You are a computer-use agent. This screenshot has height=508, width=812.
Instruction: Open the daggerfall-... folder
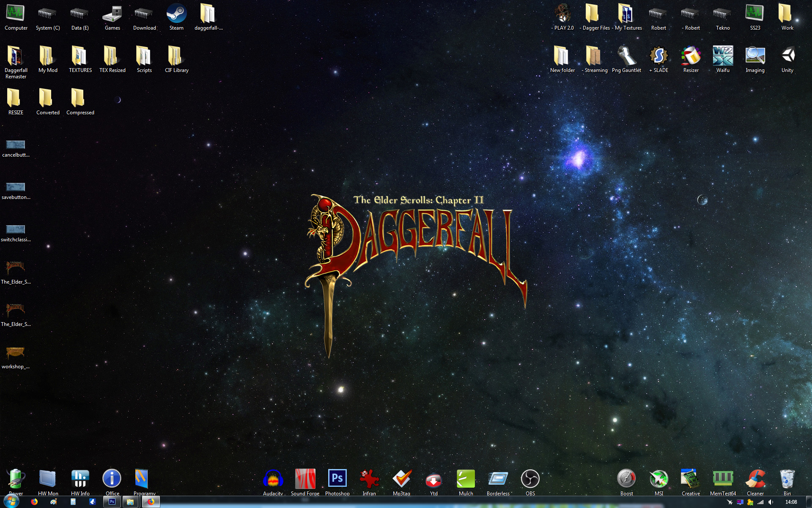click(208, 18)
